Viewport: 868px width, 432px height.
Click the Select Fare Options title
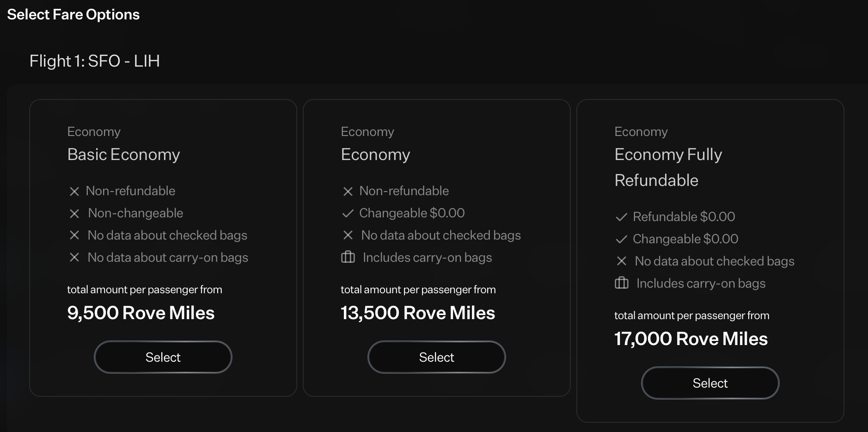(x=73, y=14)
